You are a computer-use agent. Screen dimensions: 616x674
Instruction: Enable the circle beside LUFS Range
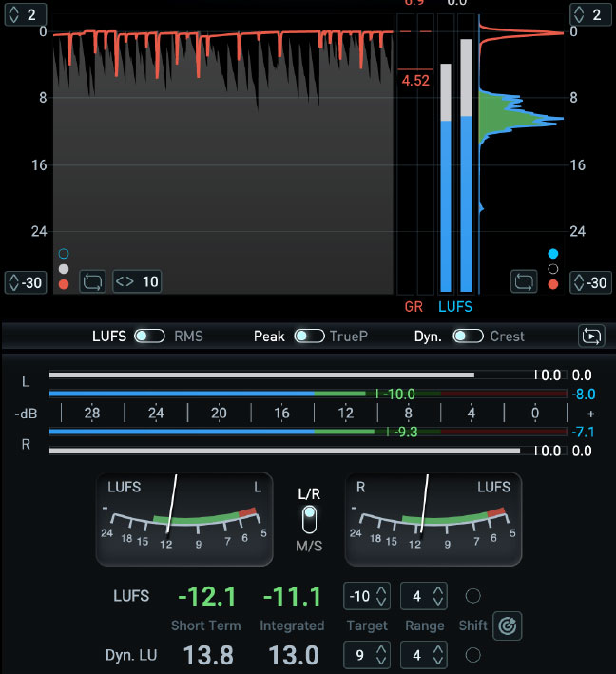click(472, 596)
